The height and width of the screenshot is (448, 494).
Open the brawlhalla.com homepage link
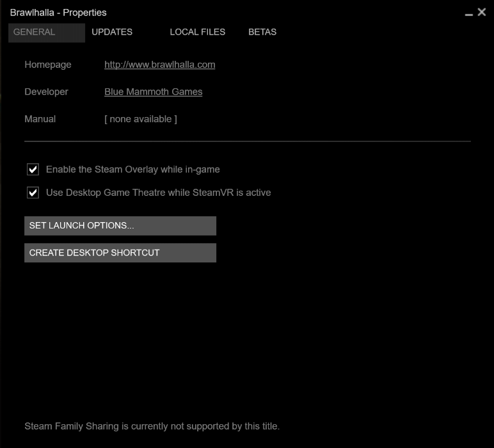(160, 65)
